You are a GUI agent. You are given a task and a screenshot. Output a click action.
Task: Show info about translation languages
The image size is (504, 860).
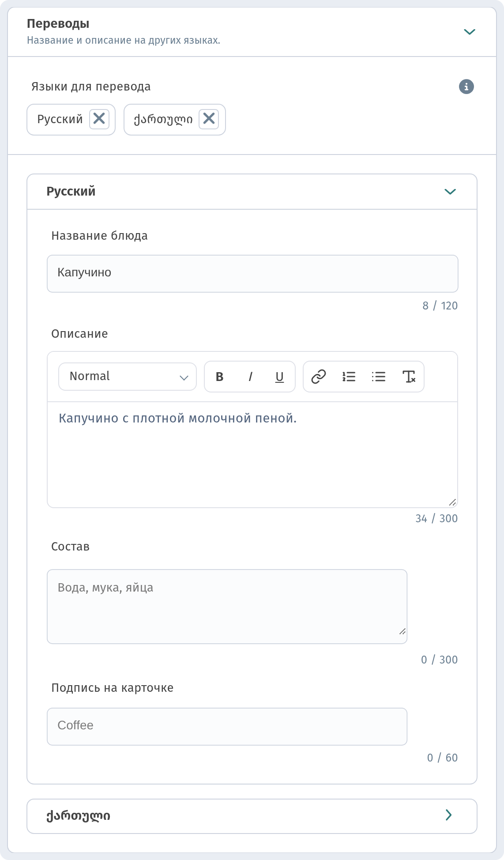point(466,87)
